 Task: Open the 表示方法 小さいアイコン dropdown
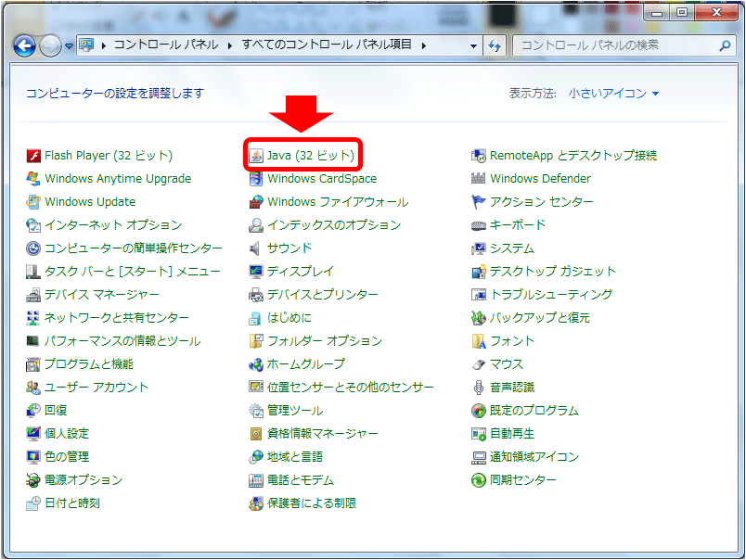(613, 93)
